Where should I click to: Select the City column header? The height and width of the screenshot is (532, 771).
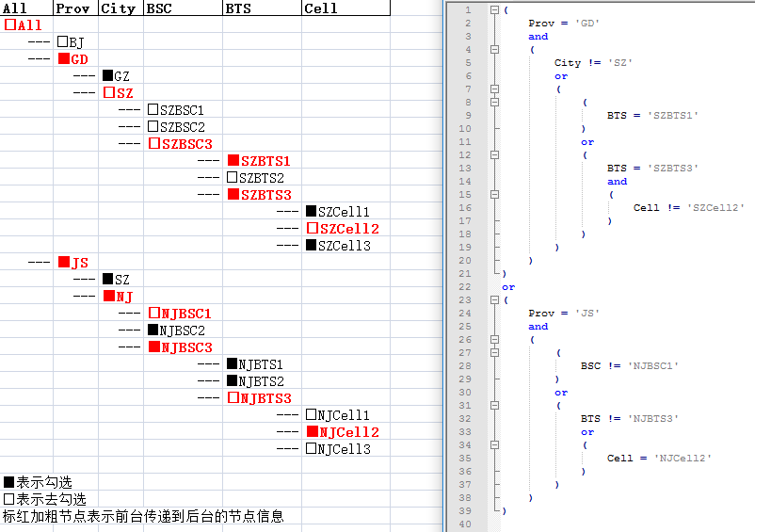pyautogui.click(x=120, y=8)
